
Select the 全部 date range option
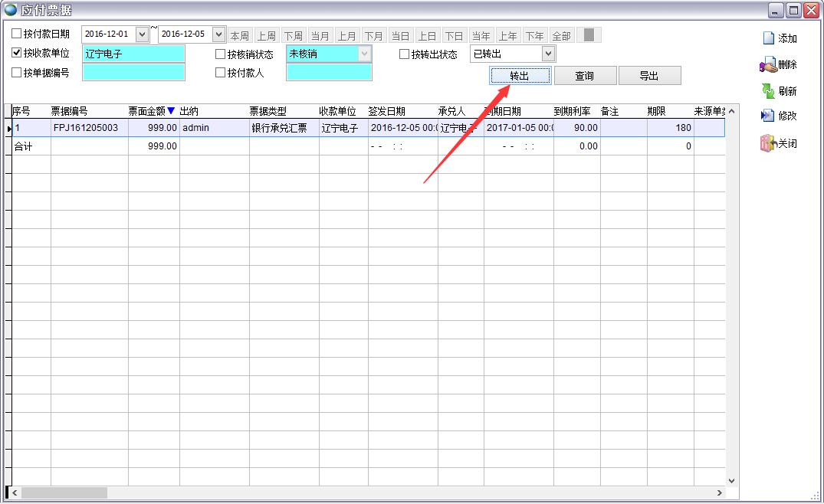(561, 36)
